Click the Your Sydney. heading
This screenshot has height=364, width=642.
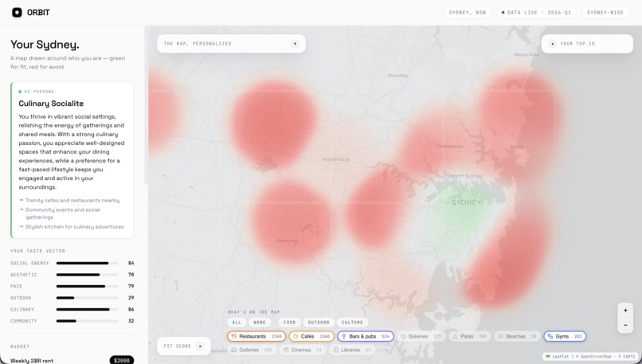pos(45,45)
